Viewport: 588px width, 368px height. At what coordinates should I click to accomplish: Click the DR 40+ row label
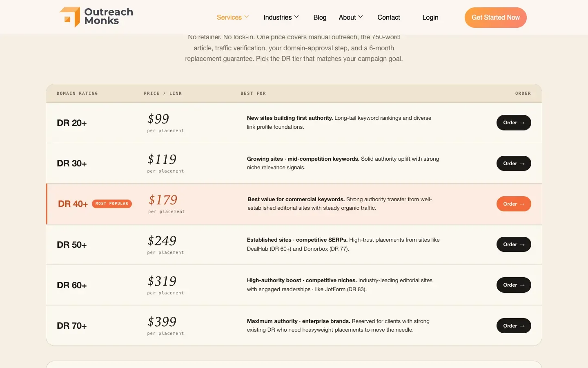coord(73,204)
